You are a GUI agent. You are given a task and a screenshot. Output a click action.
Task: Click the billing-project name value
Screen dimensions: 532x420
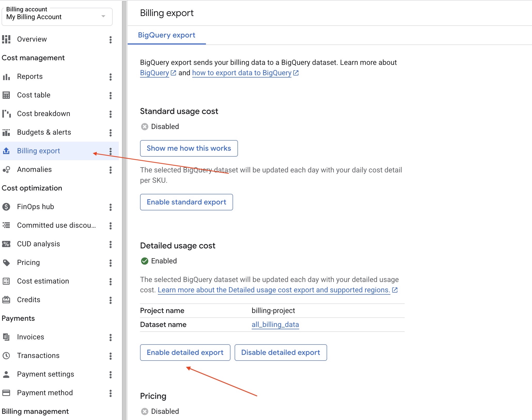(x=273, y=311)
